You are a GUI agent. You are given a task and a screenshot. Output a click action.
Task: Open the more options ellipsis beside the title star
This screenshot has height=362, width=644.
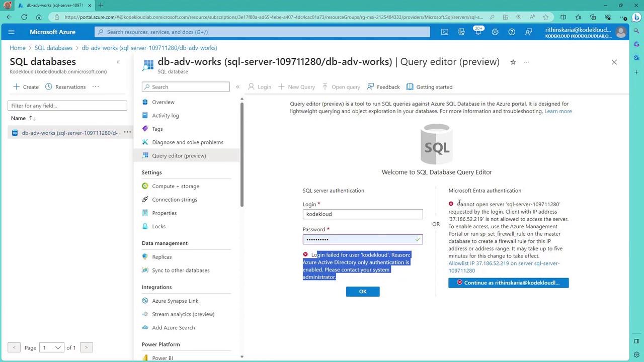[526, 62]
